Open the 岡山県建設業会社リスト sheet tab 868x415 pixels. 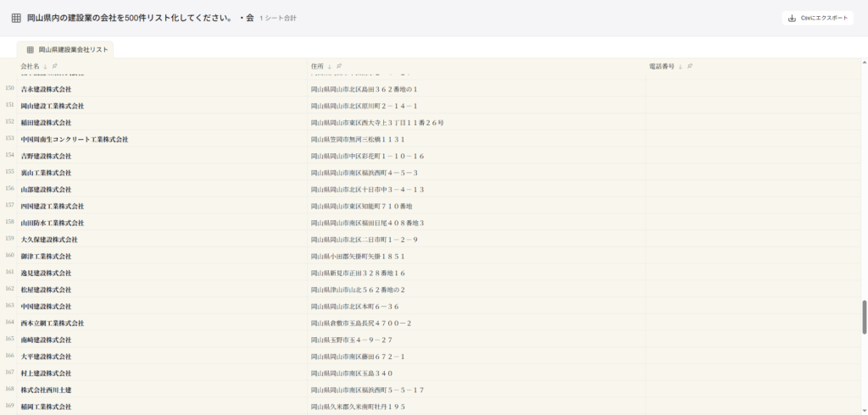coord(65,50)
